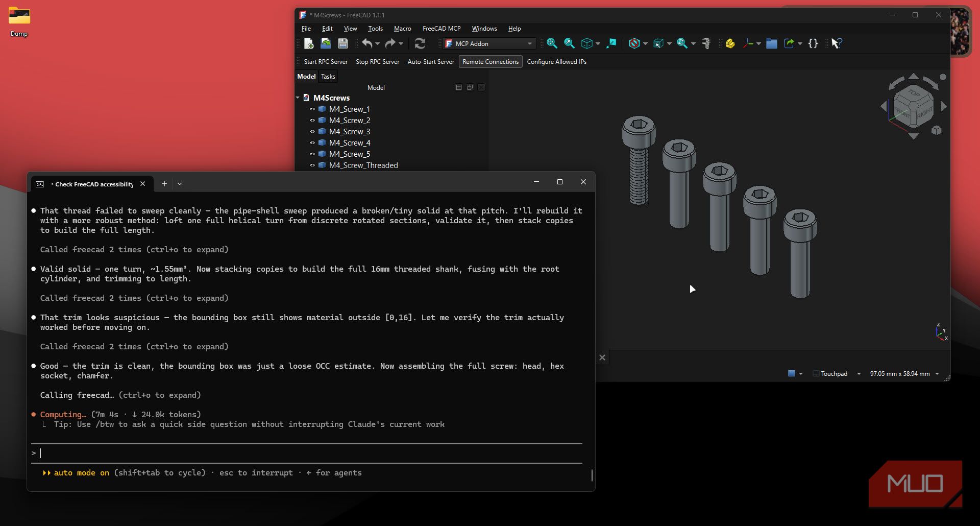Close the panel below the 3D view

(602, 357)
